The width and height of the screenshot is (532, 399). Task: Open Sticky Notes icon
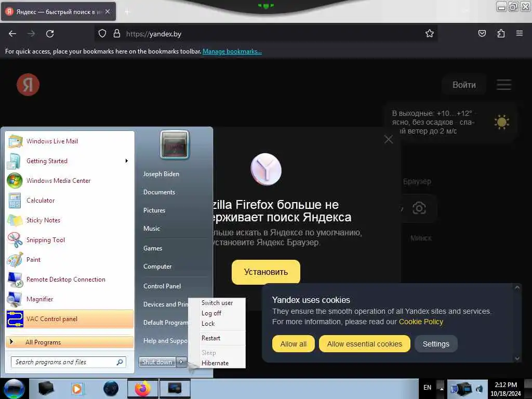coord(15,220)
